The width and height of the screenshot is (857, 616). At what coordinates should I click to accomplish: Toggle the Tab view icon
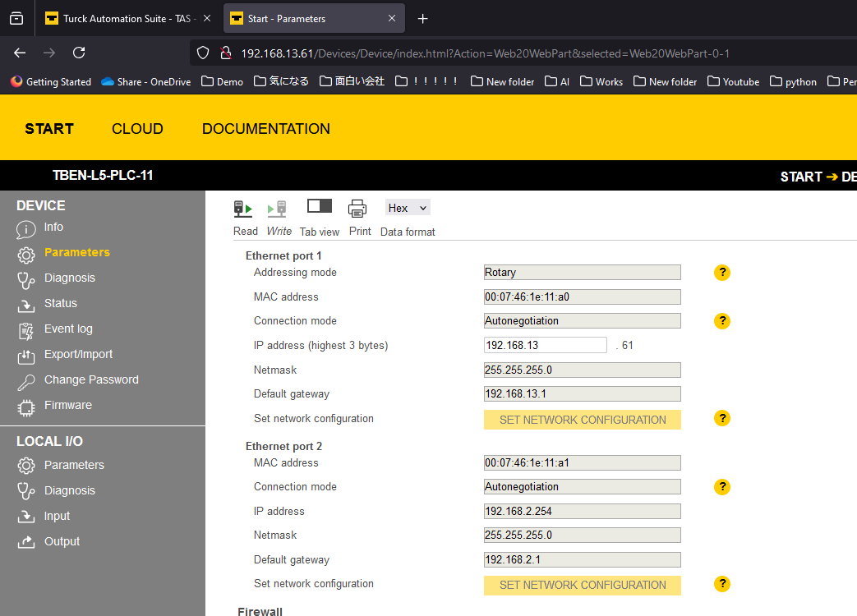[x=319, y=206]
